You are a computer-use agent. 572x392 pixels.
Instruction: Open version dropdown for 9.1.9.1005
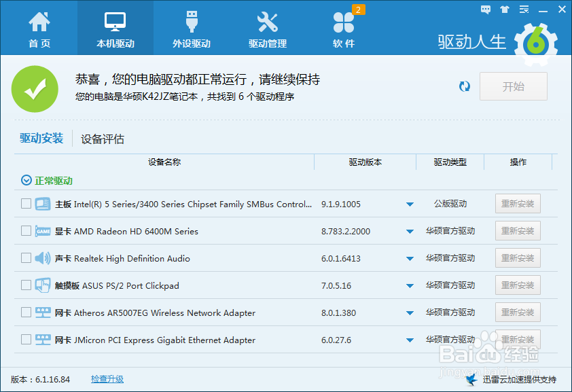(410, 204)
